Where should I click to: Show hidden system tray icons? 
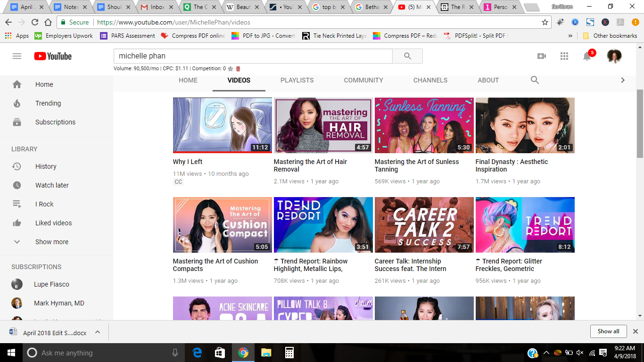tap(546, 353)
